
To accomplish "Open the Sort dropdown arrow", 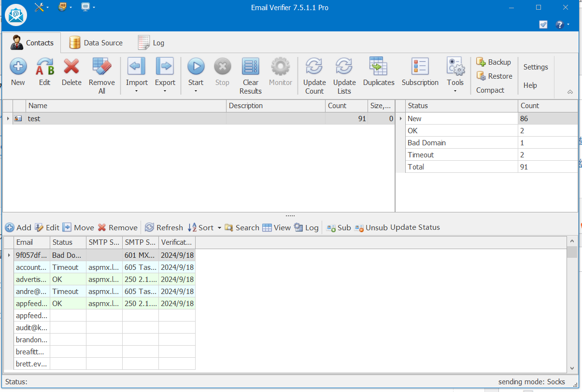I will [219, 228].
